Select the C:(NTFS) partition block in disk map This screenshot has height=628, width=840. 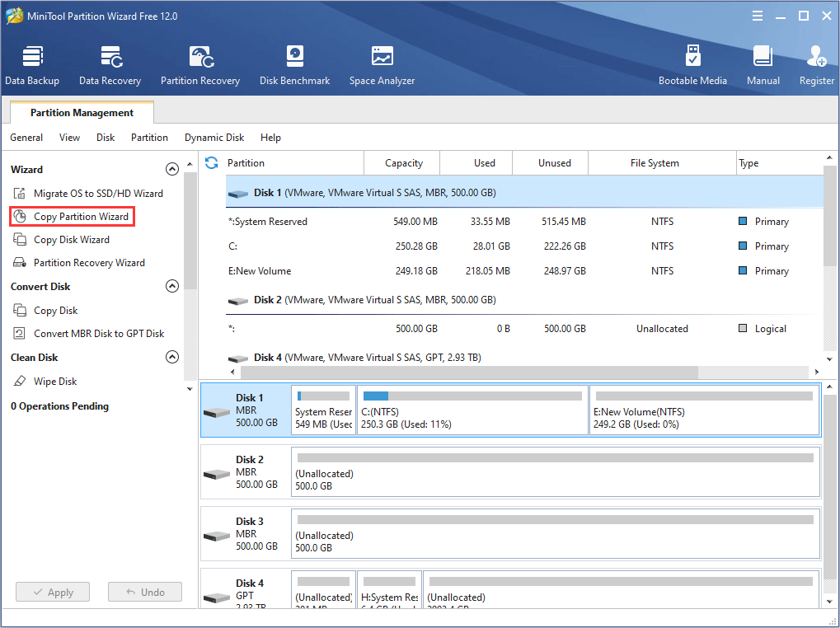(x=472, y=410)
